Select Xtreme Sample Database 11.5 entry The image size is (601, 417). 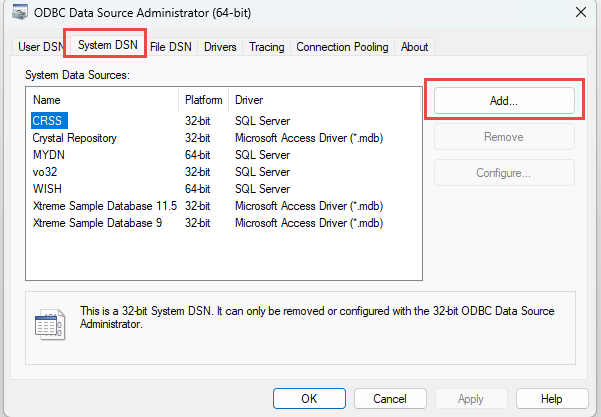(104, 205)
